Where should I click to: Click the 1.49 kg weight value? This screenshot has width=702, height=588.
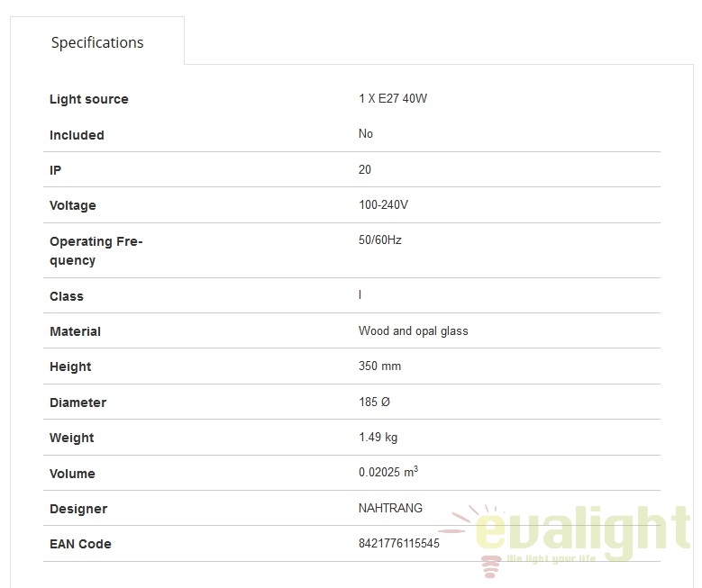tap(378, 438)
